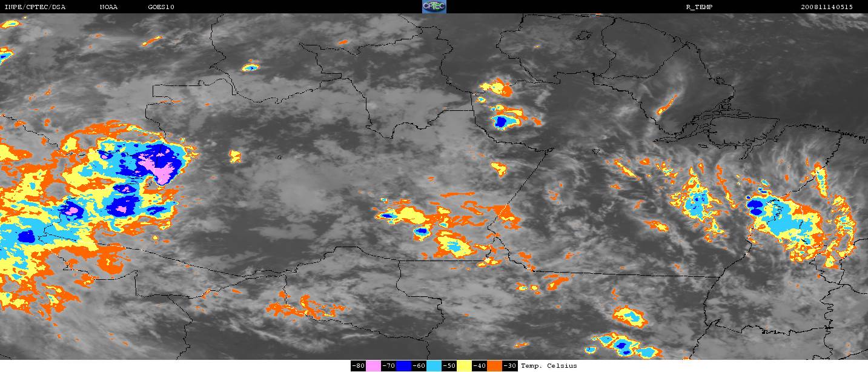The height and width of the screenshot is (372, 868).
Task: Click the light blue legend swatch after -60
Action: click(434, 366)
